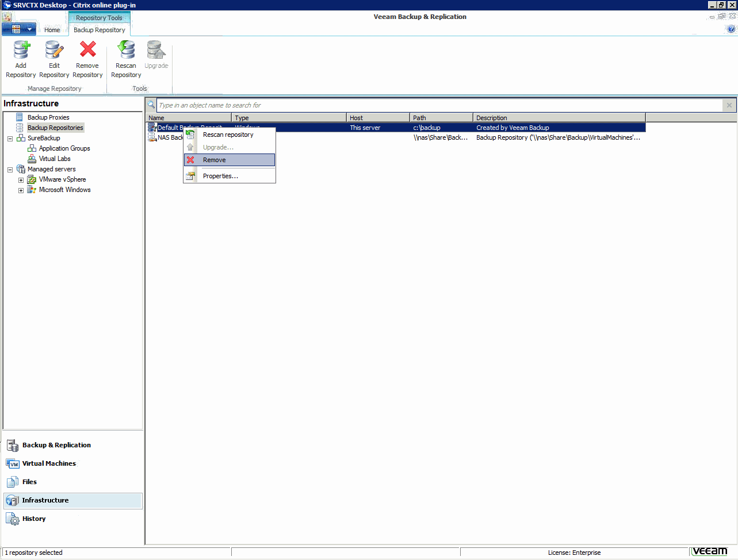This screenshot has height=560, width=738.
Task: Click the 'This server' host cell
Action: pyautogui.click(x=365, y=128)
